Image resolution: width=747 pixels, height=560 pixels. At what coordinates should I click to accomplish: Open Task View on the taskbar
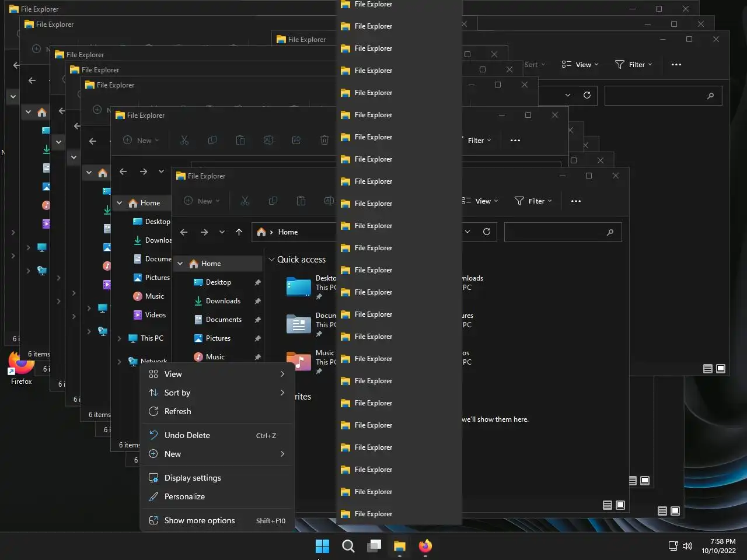[374, 546]
